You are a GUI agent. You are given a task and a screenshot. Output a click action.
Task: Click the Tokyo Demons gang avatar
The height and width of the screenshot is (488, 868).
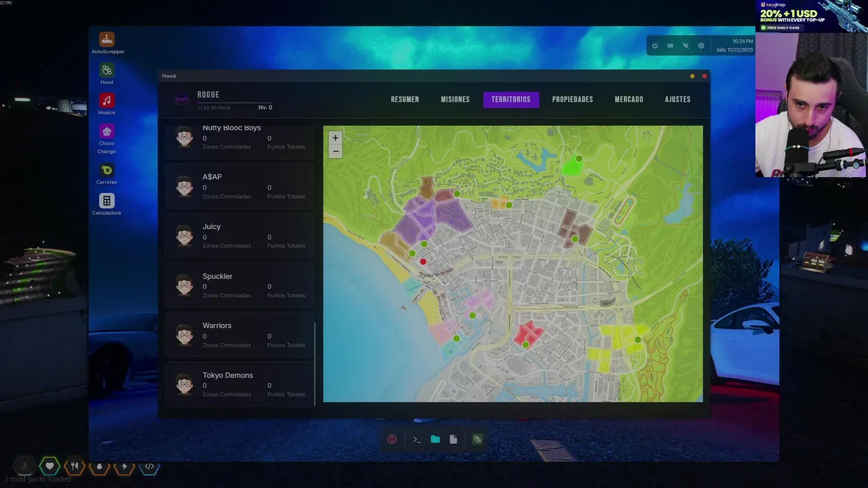[x=184, y=384]
